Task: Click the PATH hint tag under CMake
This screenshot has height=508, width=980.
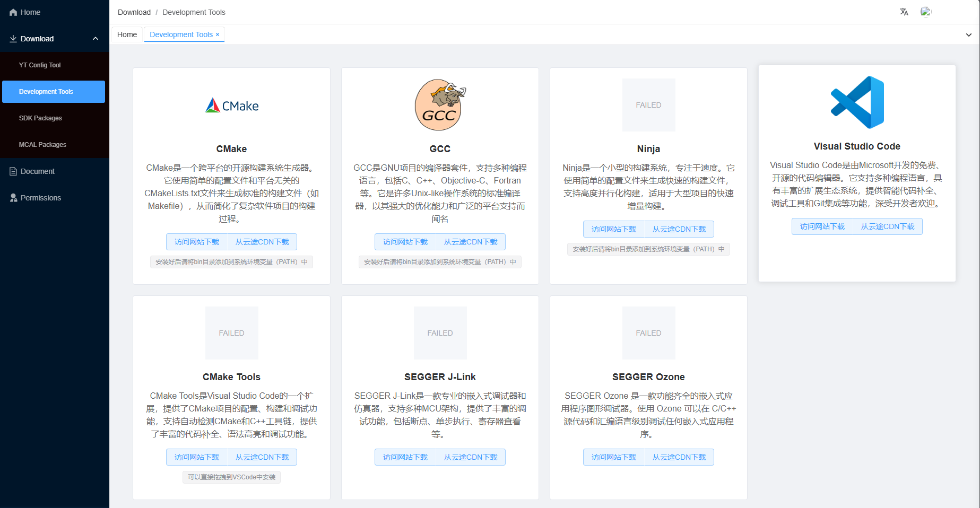Action: 231,262
